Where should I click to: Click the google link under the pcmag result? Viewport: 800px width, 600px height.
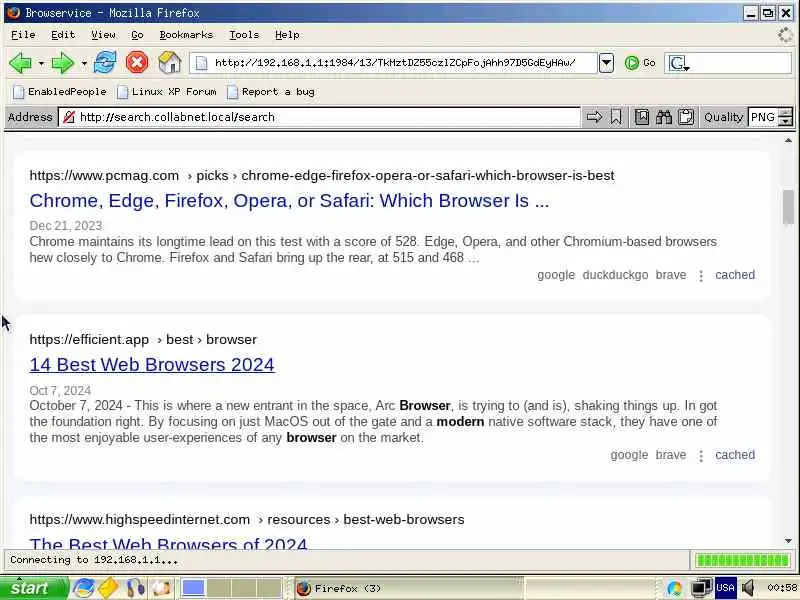556,274
